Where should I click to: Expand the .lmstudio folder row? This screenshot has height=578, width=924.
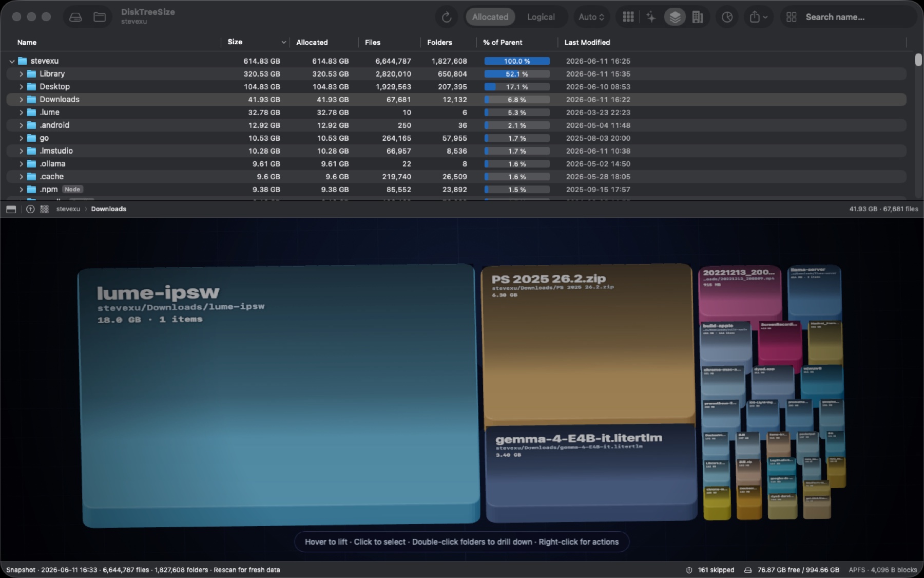[21, 151]
